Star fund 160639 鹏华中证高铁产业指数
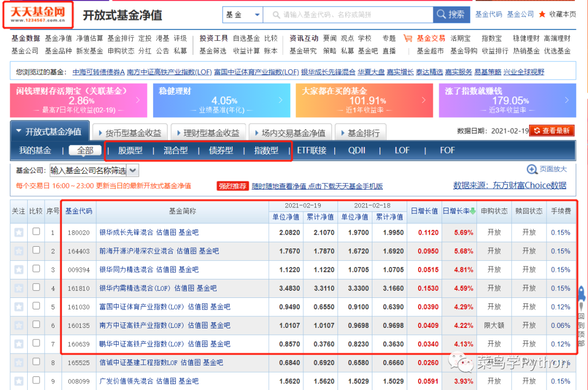The width and height of the screenshot is (588, 390). 19,344
